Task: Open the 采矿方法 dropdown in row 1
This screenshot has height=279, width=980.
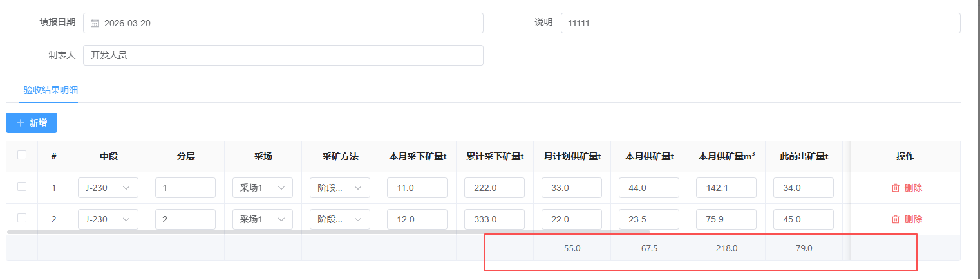Action: click(x=340, y=188)
